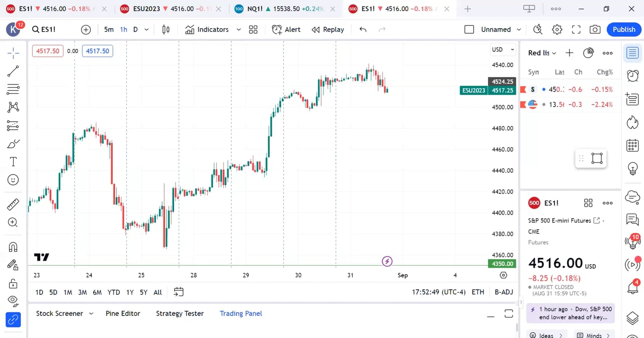Click the Publish button
The height and width of the screenshot is (338, 644).
(x=624, y=29)
